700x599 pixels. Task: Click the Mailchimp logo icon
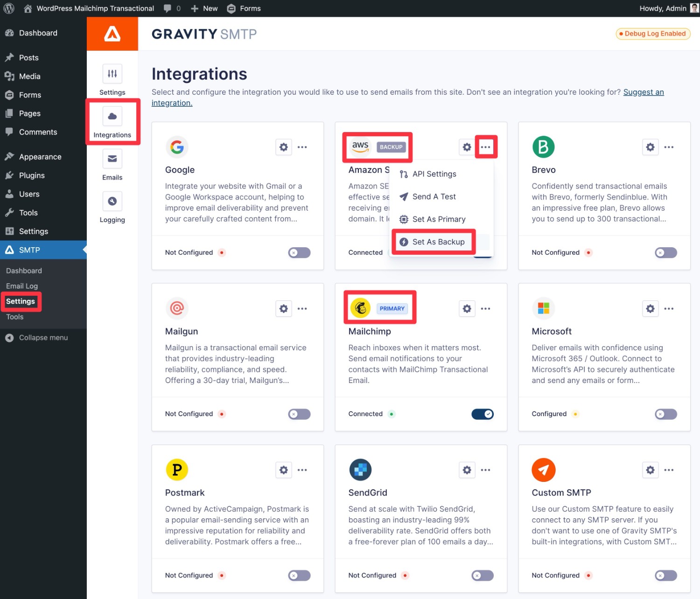coord(360,308)
